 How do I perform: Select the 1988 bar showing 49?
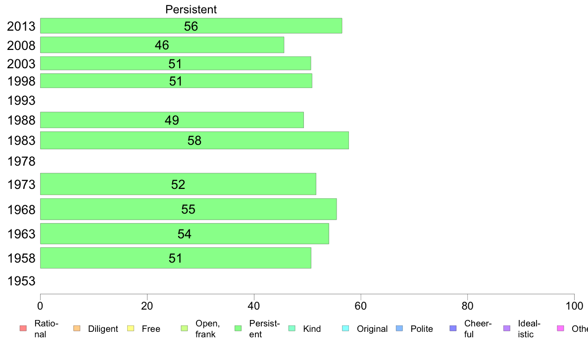(172, 120)
